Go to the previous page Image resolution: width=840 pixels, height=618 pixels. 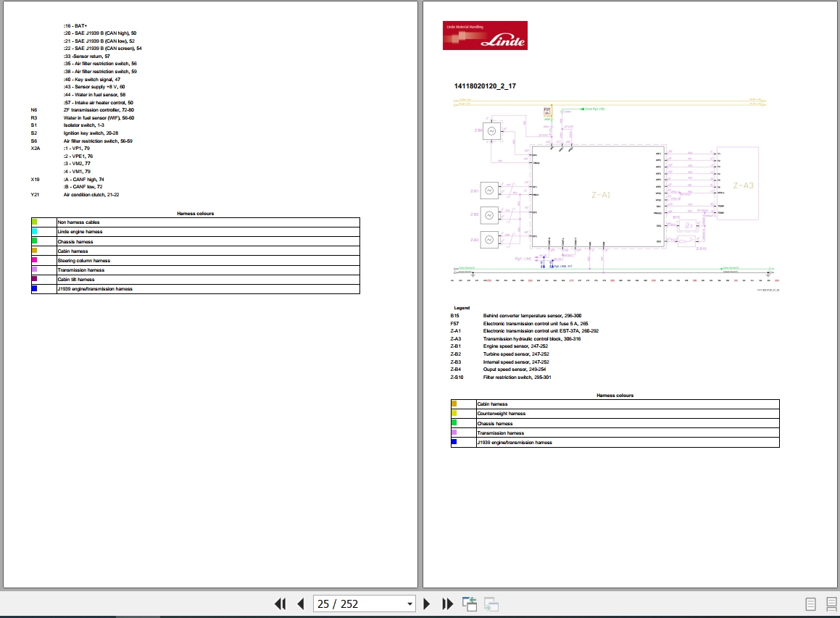301,604
